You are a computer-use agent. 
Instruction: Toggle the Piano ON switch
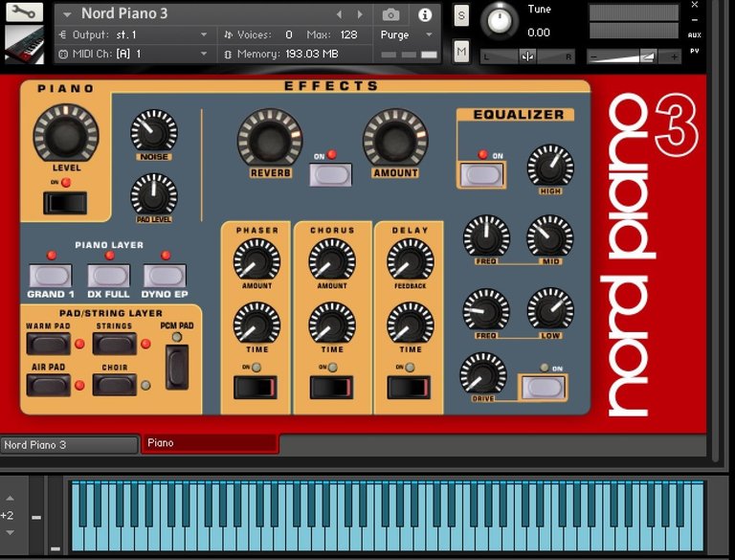(x=65, y=203)
